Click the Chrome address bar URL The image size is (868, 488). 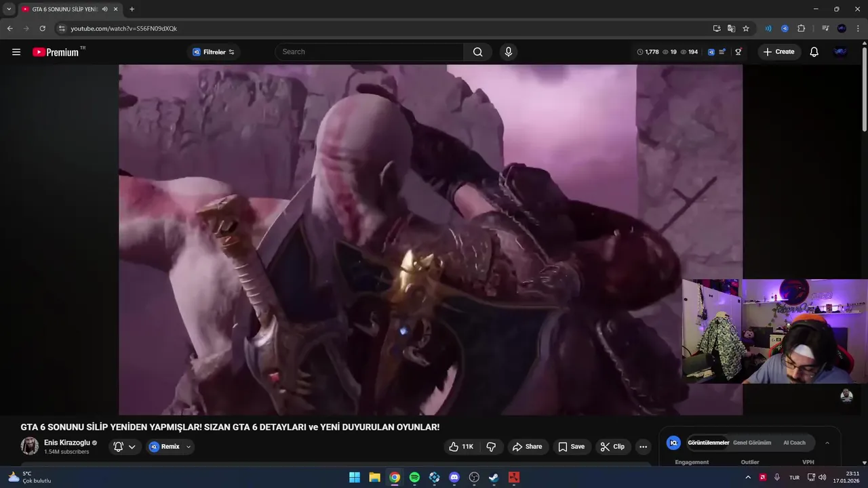point(123,28)
